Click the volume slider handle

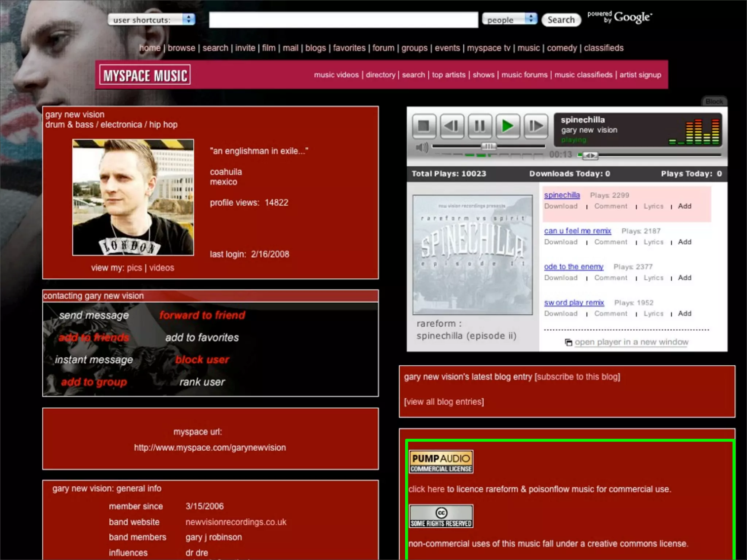[x=488, y=146]
